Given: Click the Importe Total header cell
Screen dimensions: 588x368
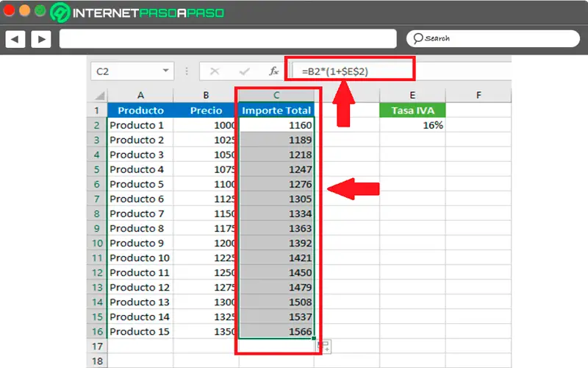Looking at the screenshot, I should coord(276,110).
